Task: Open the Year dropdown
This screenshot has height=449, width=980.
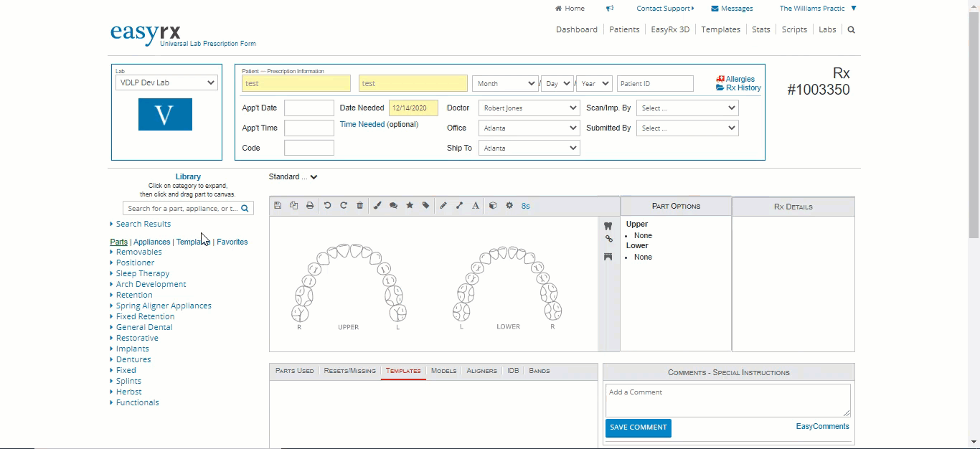Action: tap(594, 83)
